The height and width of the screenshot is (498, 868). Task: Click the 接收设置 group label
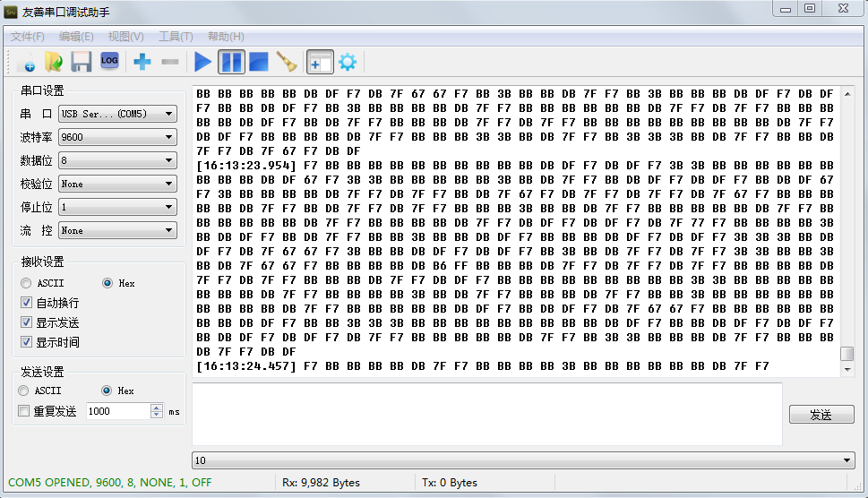pos(43,262)
